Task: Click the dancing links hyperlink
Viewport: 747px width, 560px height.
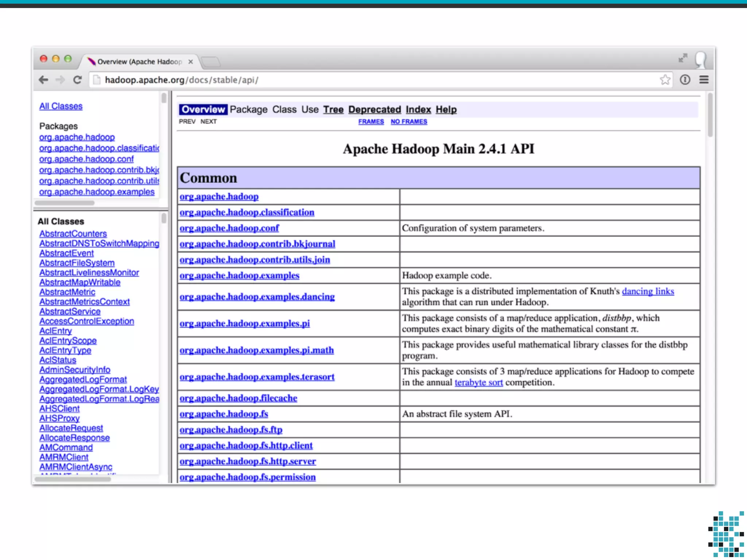Action: click(x=648, y=291)
